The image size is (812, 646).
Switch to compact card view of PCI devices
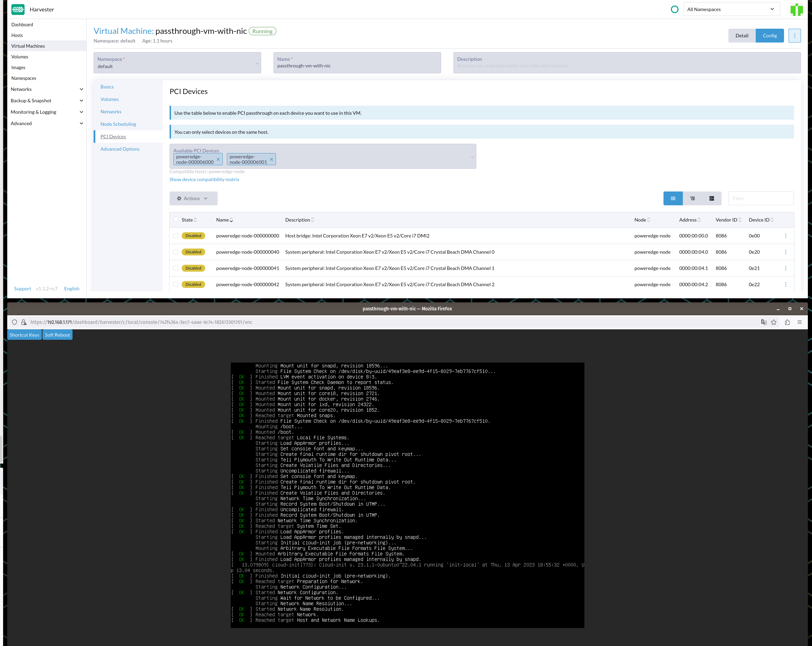711,198
